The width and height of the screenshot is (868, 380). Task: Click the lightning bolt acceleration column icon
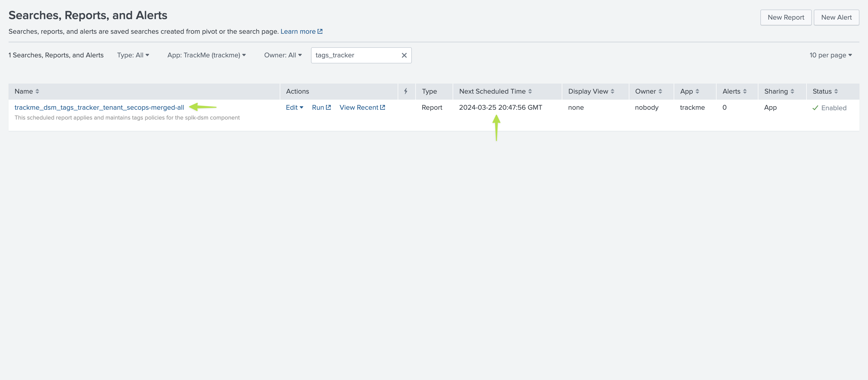coord(406,91)
